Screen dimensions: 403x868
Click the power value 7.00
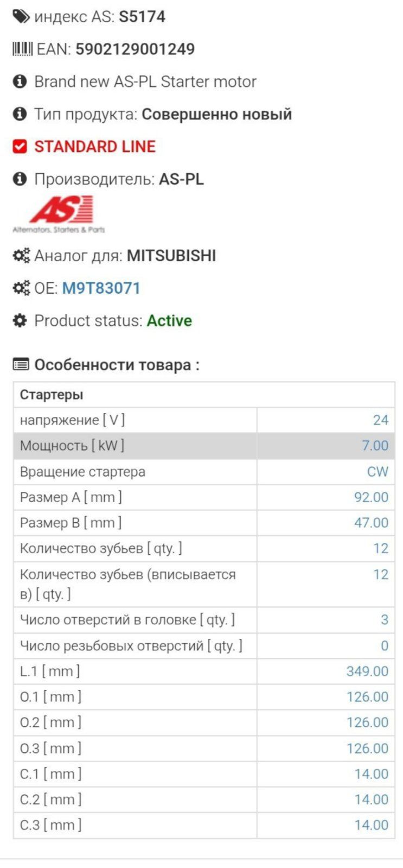(375, 446)
